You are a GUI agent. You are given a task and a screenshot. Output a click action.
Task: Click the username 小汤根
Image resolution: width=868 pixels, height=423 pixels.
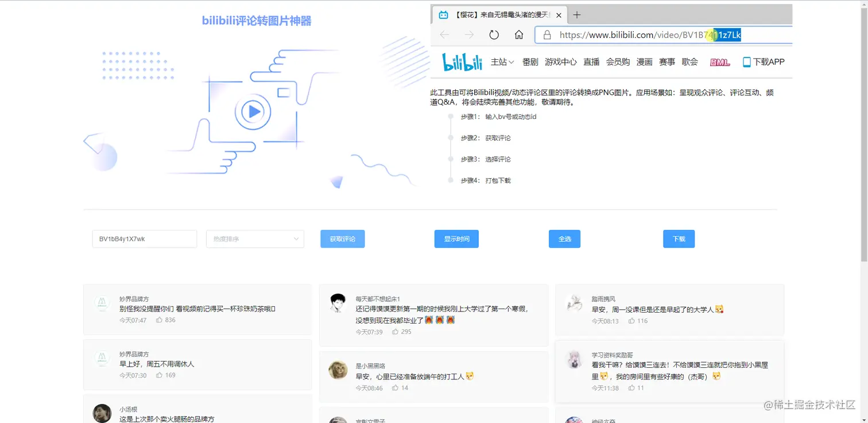[129, 409]
